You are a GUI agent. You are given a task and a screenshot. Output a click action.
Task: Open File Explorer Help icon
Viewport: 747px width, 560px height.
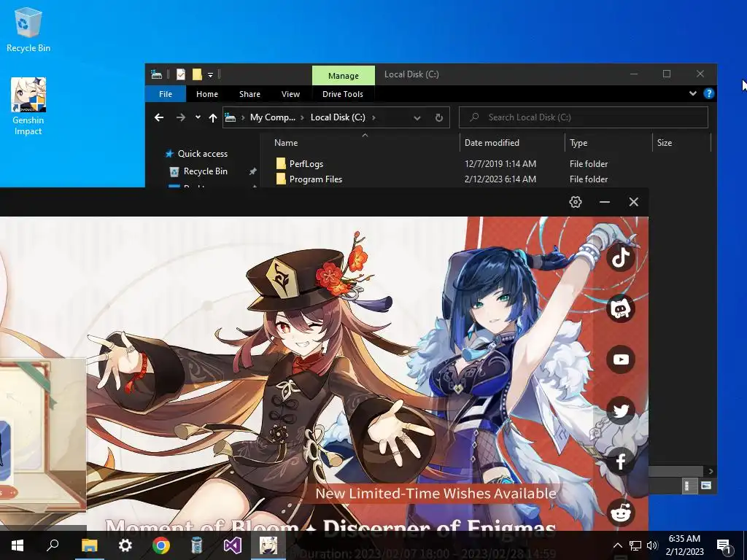tap(708, 94)
